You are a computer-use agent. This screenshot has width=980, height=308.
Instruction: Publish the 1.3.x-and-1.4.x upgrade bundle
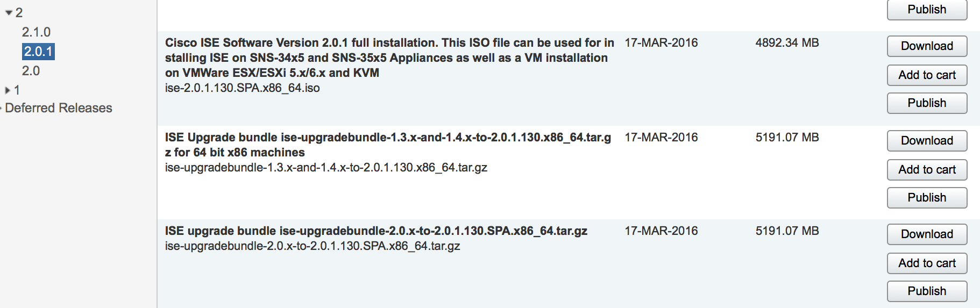tap(926, 198)
